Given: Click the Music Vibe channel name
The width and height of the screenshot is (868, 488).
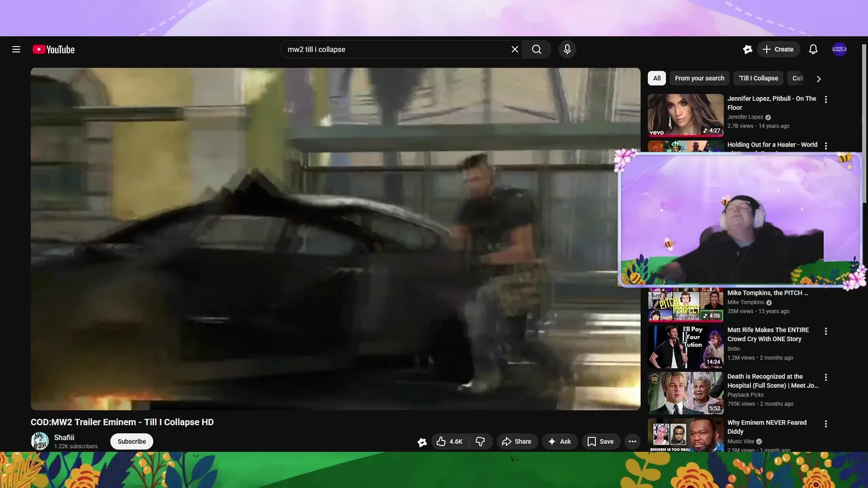Looking at the screenshot, I should [x=741, y=441].
